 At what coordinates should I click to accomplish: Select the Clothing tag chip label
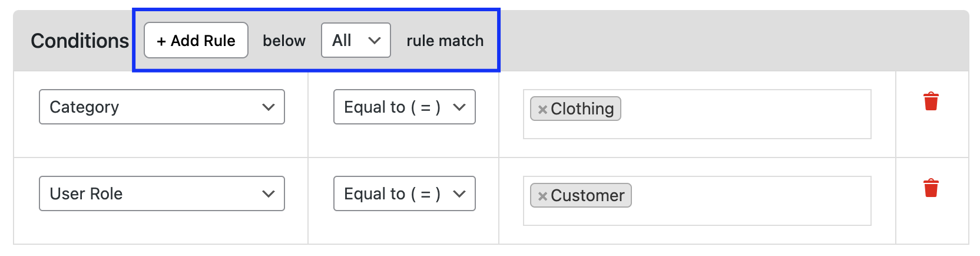pos(582,109)
